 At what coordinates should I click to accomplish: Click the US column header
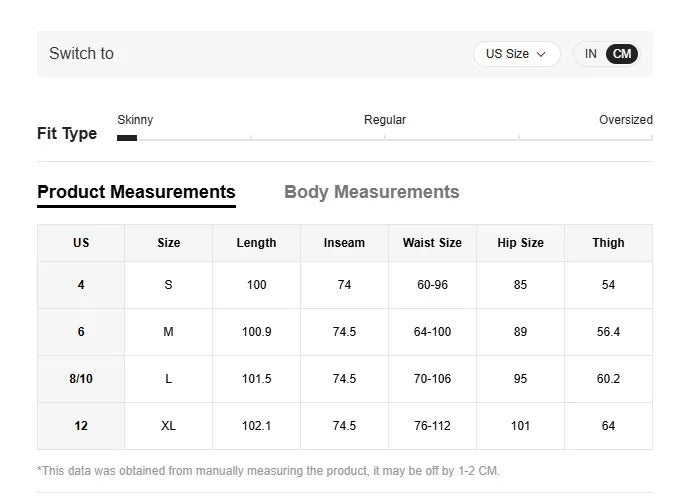pyautogui.click(x=81, y=243)
